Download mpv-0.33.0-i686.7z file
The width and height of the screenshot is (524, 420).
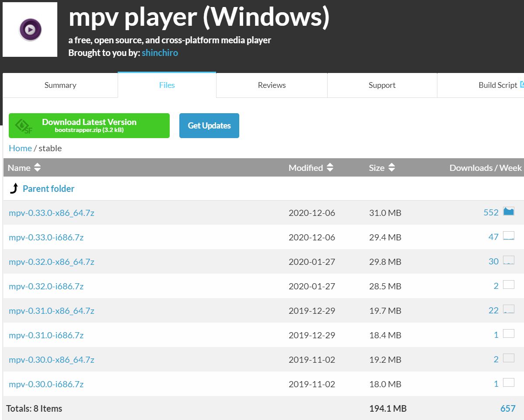tap(46, 237)
